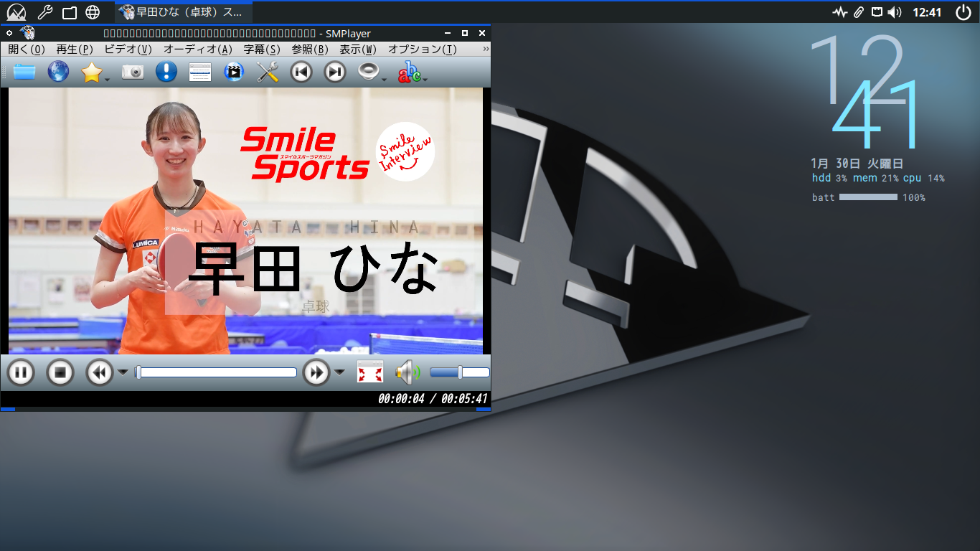The width and height of the screenshot is (980, 551).
Task: Fast forward with double-right arrow button
Action: pos(316,372)
